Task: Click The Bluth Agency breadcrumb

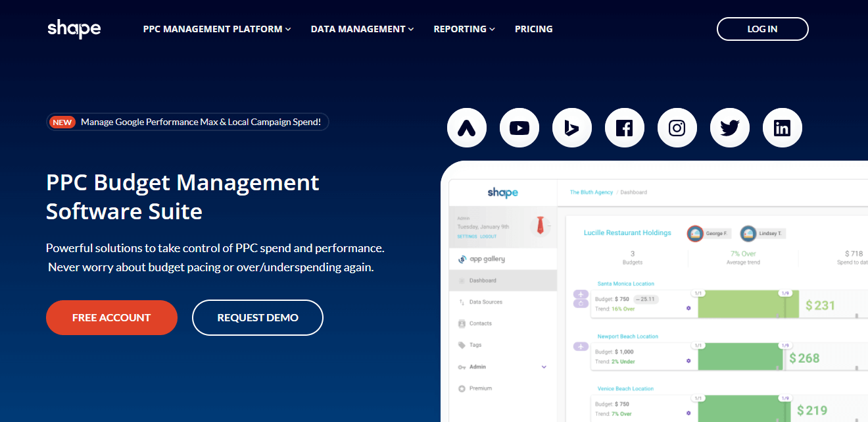Action: click(x=591, y=192)
